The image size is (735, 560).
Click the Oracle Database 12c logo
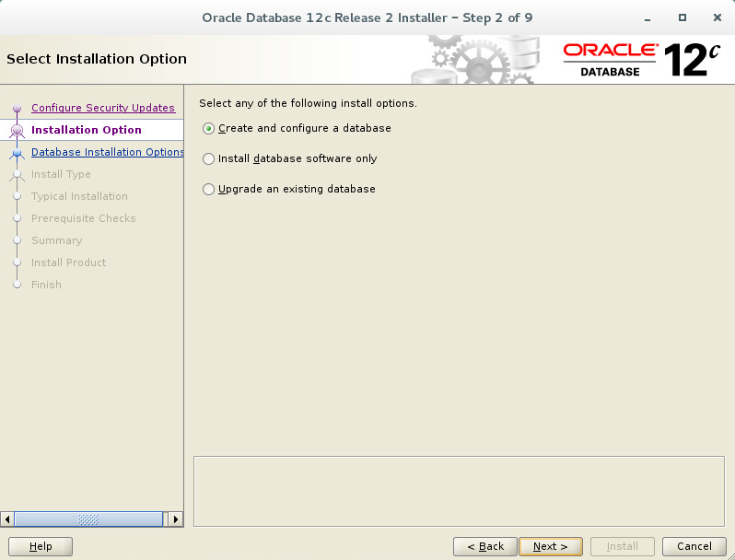tap(641, 60)
